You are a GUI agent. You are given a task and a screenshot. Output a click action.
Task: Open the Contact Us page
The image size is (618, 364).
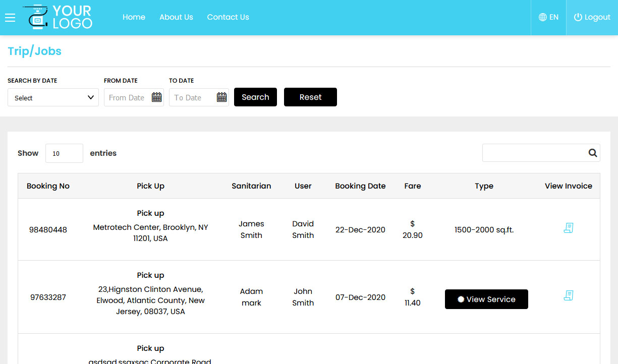pos(228,17)
